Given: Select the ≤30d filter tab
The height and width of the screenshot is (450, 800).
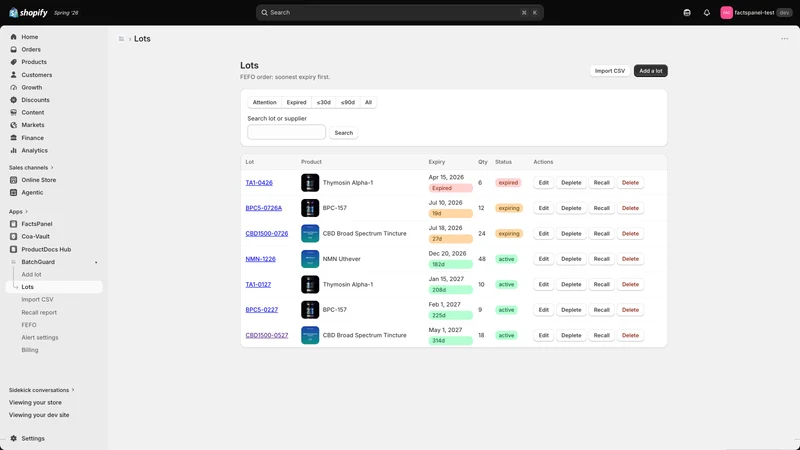Looking at the screenshot, I should (x=323, y=103).
